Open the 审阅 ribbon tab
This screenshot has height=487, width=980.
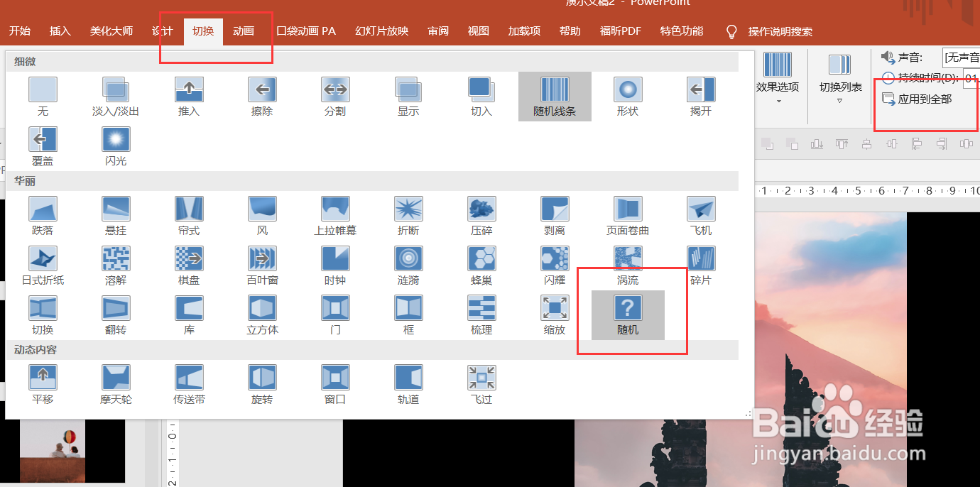tap(438, 31)
